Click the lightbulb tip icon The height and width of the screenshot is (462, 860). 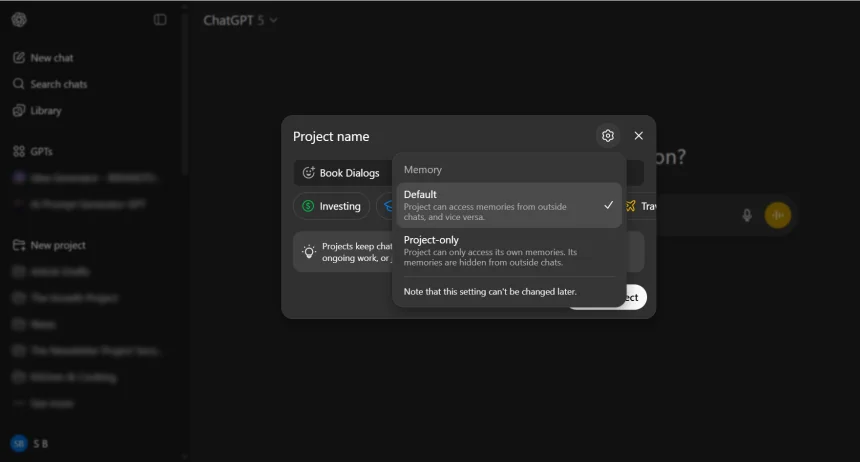click(309, 252)
